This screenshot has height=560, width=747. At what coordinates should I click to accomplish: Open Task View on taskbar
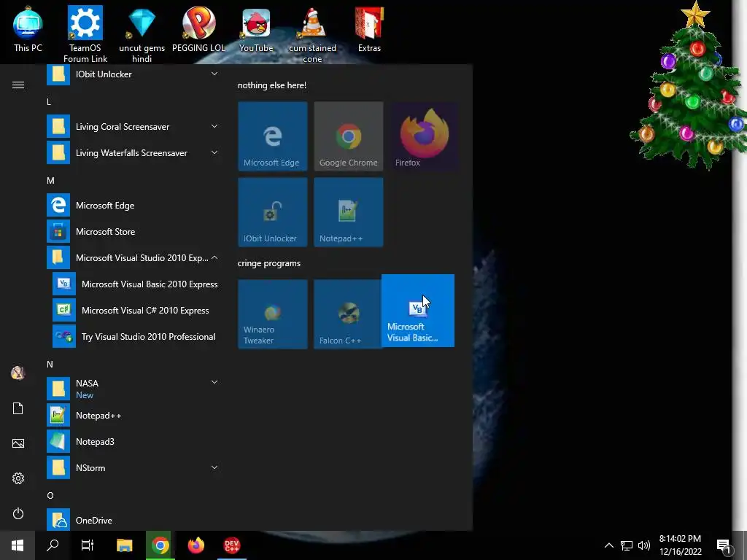tap(88, 545)
